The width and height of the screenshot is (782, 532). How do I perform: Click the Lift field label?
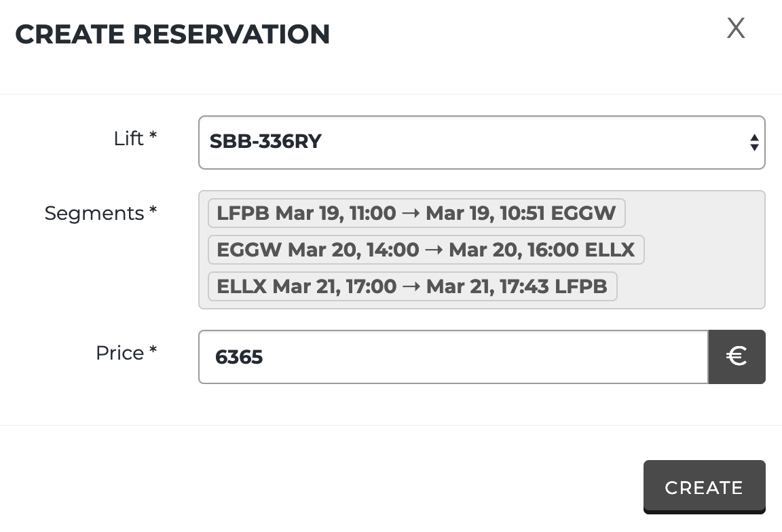(x=128, y=138)
